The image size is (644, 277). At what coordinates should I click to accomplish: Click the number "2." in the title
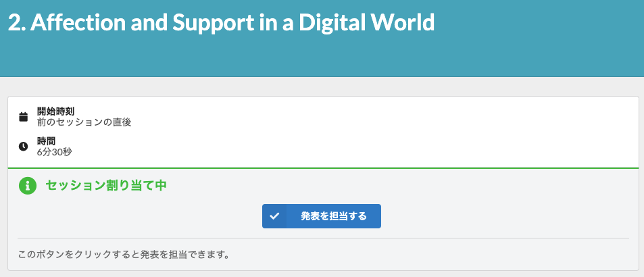[x=16, y=24]
